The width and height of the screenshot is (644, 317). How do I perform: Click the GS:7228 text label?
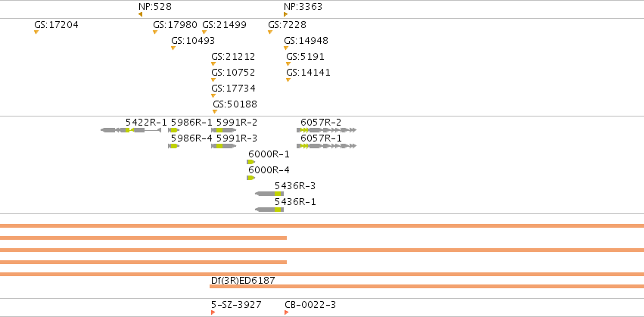(x=287, y=25)
